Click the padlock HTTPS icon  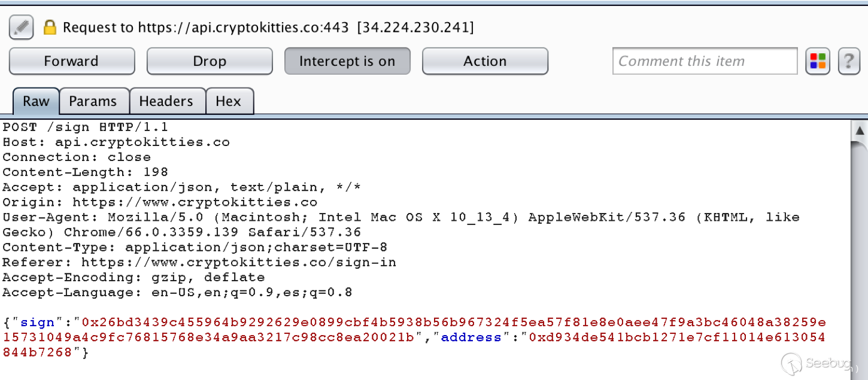[50, 28]
